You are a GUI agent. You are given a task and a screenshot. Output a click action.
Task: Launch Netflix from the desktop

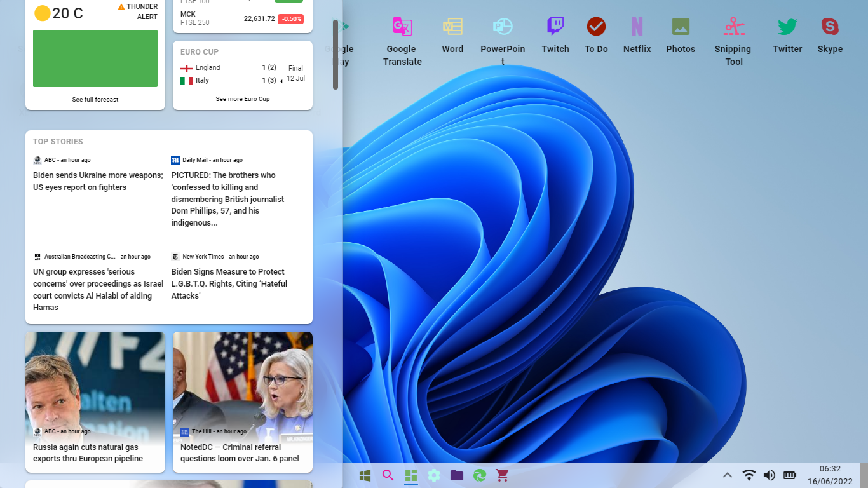637,36
